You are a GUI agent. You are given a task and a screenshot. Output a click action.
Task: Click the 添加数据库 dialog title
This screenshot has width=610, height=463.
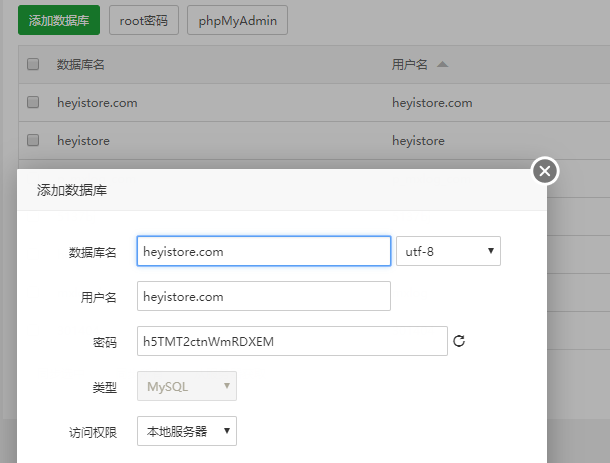(x=72, y=190)
